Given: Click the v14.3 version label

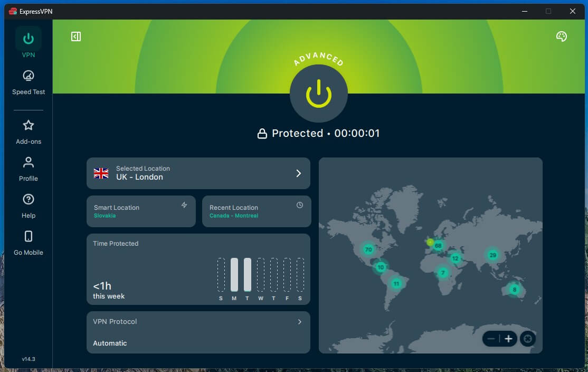Looking at the screenshot, I should (x=29, y=359).
